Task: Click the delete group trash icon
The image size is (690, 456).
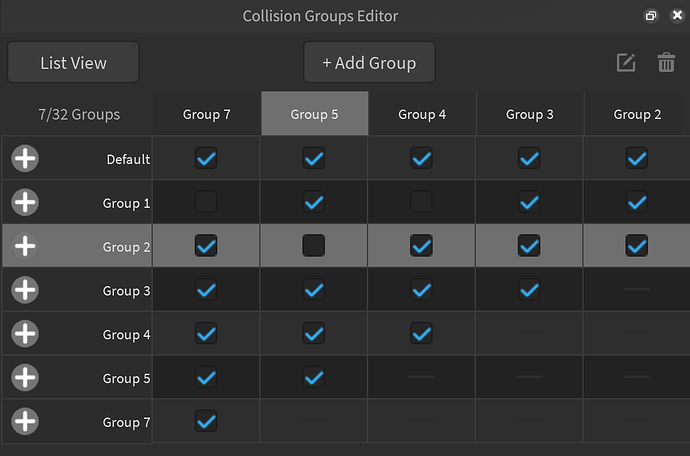Action: coord(666,63)
